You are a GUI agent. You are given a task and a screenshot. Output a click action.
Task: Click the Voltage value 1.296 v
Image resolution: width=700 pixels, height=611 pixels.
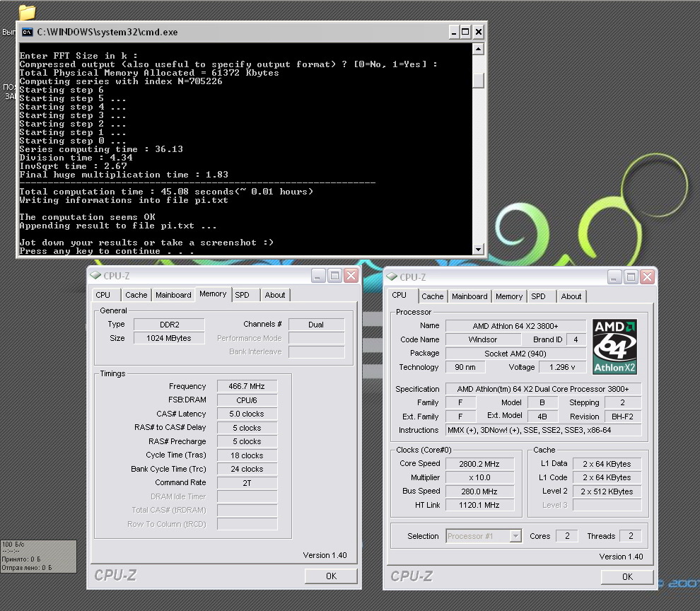click(x=562, y=367)
